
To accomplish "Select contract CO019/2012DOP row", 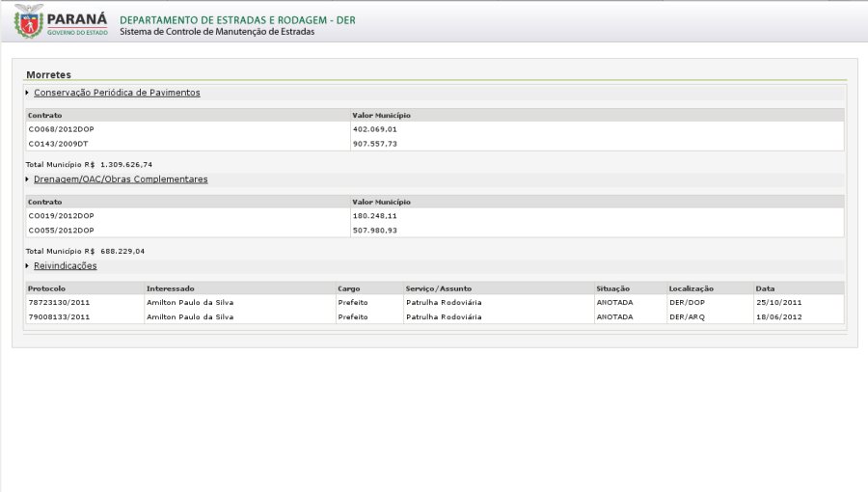I will click(61, 215).
